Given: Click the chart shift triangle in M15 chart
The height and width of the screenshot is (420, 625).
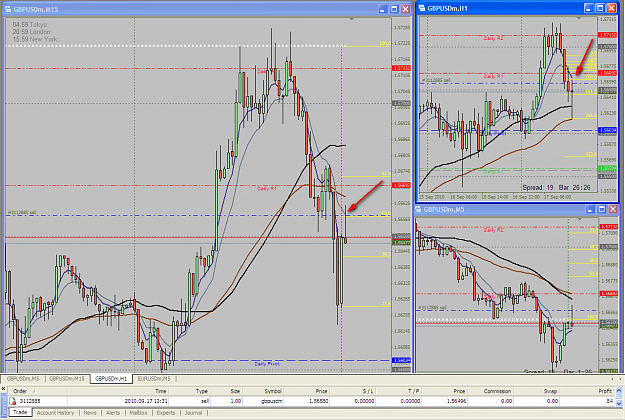Looking at the screenshot, I should click(x=352, y=19).
